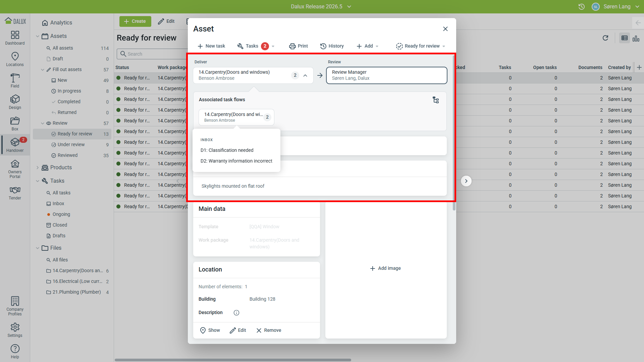Viewport: 644px width, 362px height.
Task: Go to the next asset arrow
Action: tap(466, 181)
